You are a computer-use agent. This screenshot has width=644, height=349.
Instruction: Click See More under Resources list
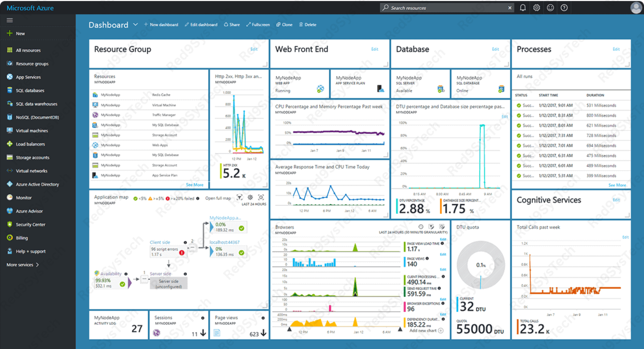(x=195, y=185)
